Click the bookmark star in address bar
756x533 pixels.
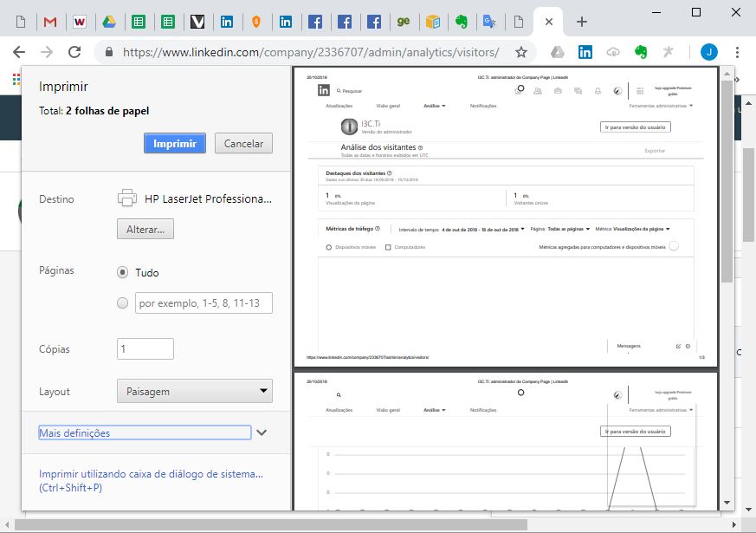coord(521,52)
